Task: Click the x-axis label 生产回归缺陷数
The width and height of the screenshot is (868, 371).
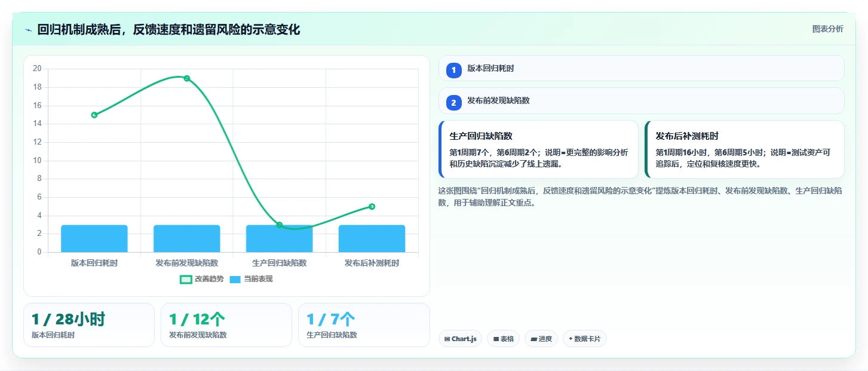Action: click(280, 263)
